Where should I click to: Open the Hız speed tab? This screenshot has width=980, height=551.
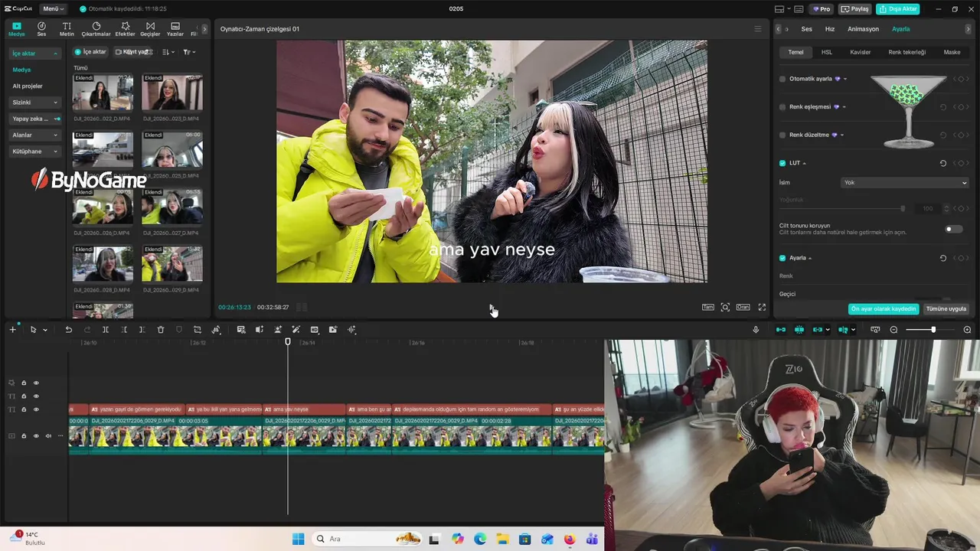(829, 29)
